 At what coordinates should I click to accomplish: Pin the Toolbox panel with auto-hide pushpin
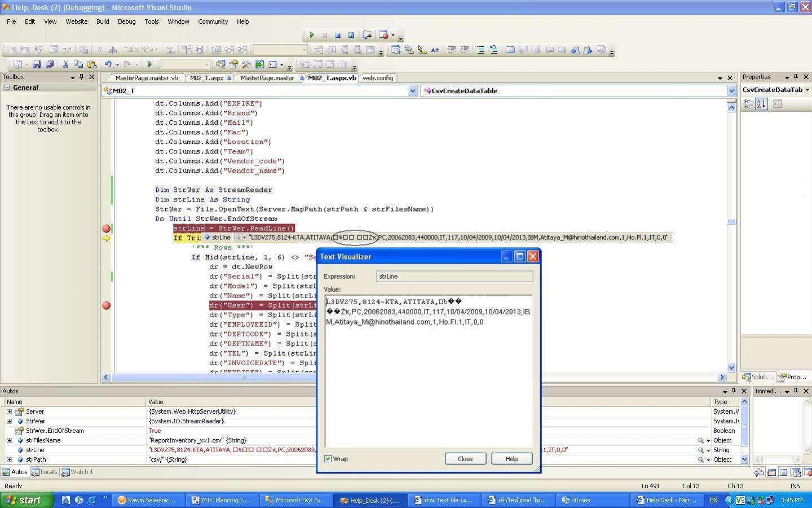click(x=82, y=77)
